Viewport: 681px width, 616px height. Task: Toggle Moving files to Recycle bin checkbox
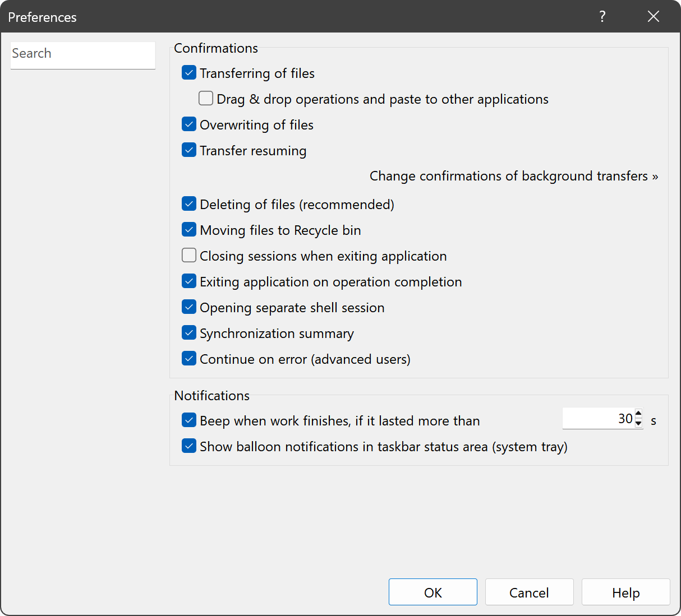click(x=190, y=230)
